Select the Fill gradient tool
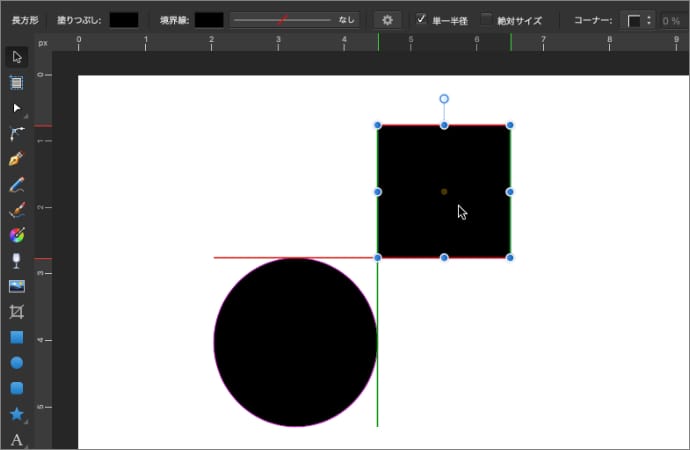 click(x=17, y=236)
